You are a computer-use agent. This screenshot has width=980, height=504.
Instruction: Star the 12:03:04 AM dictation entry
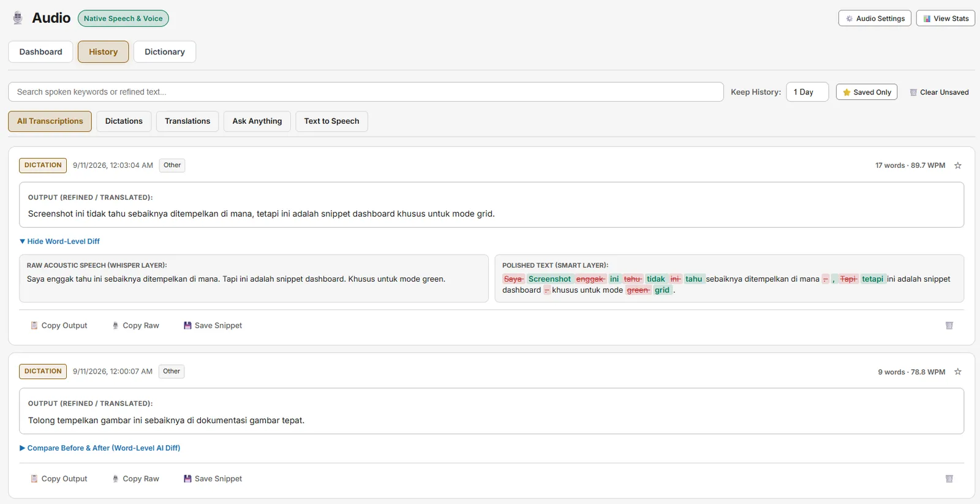point(958,165)
